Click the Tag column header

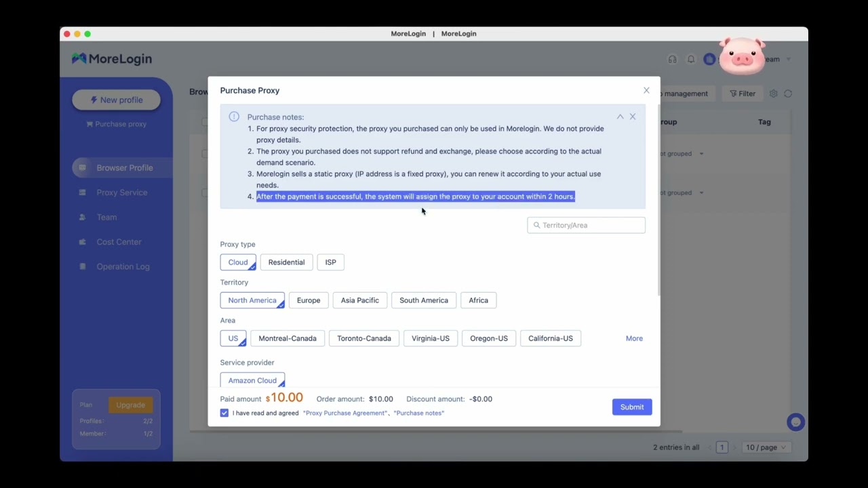[x=764, y=122]
